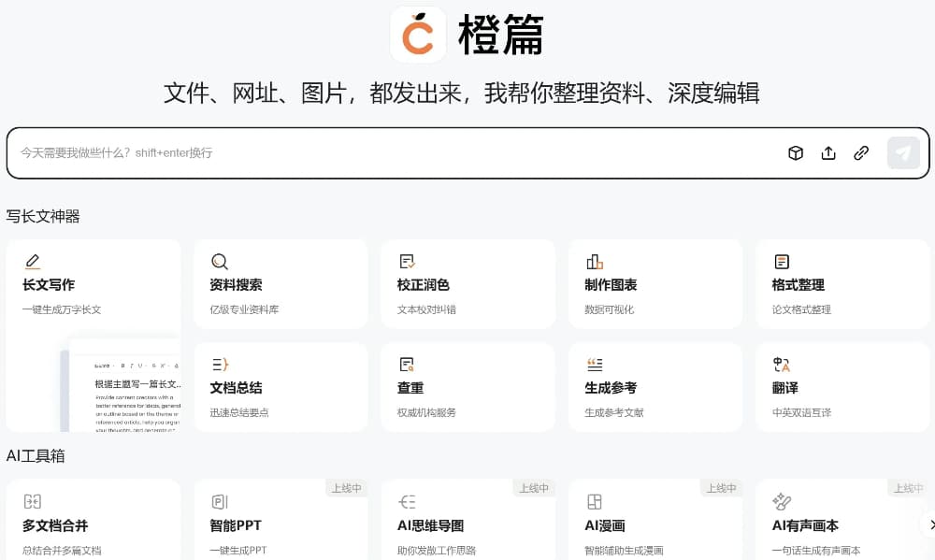Select the 查重 plagiarism check icon
The height and width of the screenshot is (560, 935).
(407, 365)
